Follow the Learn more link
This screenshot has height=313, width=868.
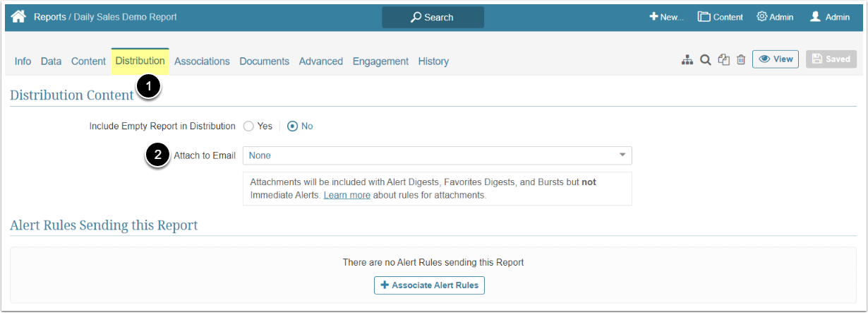coord(346,195)
